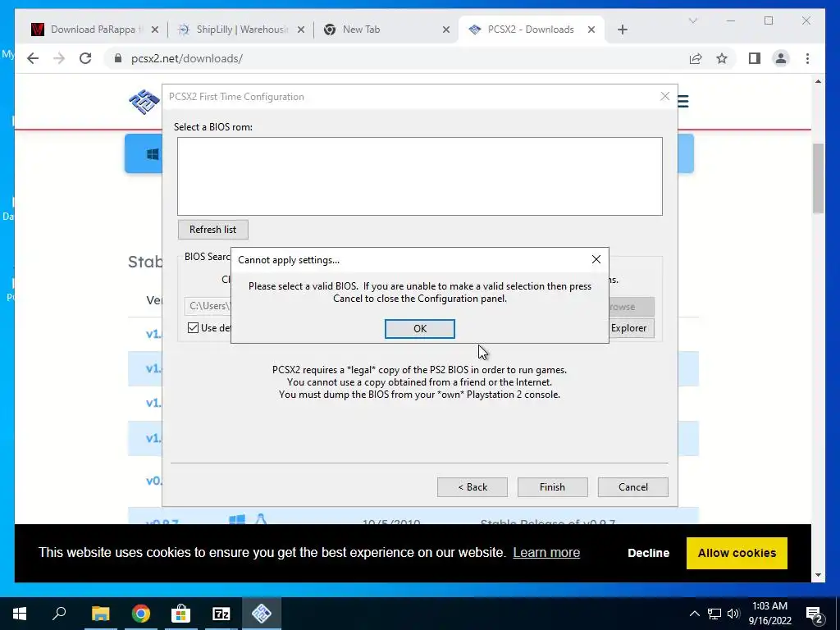Open Chrome's three-dot menu
840x630 pixels.
[807, 58]
